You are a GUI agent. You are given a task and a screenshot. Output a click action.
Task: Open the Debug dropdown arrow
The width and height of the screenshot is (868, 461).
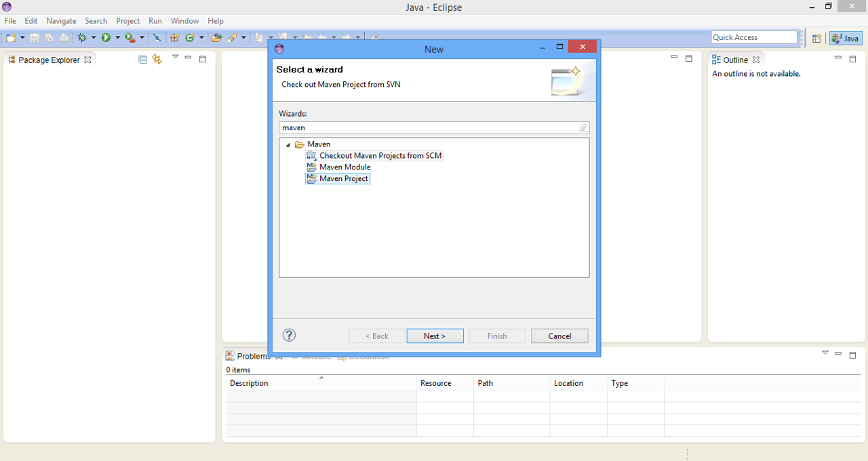94,38
